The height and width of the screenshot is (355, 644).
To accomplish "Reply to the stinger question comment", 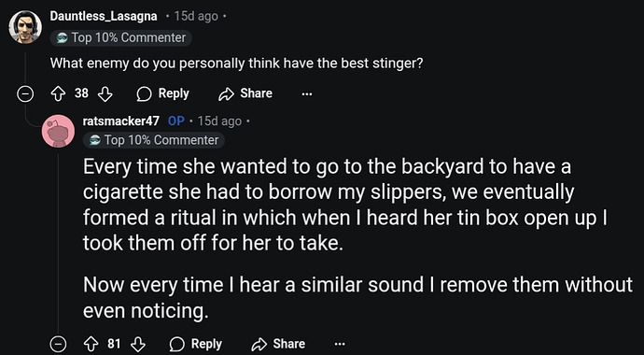I will [x=163, y=94].
